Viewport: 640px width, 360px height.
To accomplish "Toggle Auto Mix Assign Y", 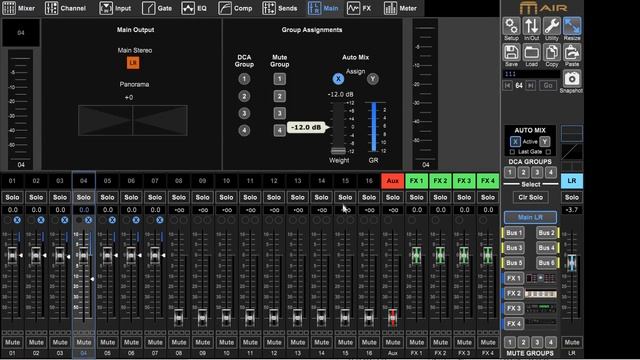I will 372,79.
